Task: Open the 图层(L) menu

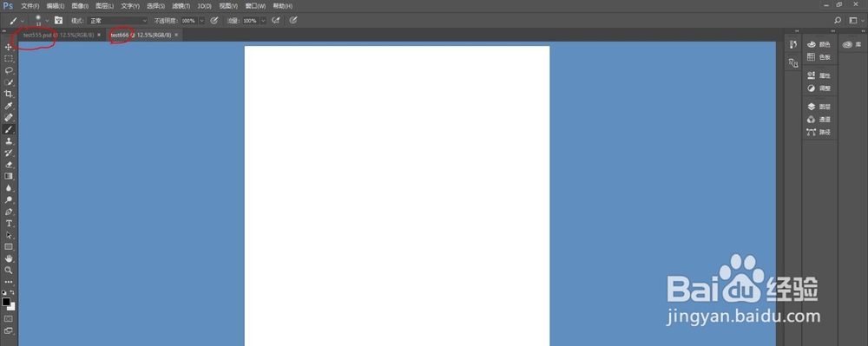Action: pyautogui.click(x=105, y=5)
